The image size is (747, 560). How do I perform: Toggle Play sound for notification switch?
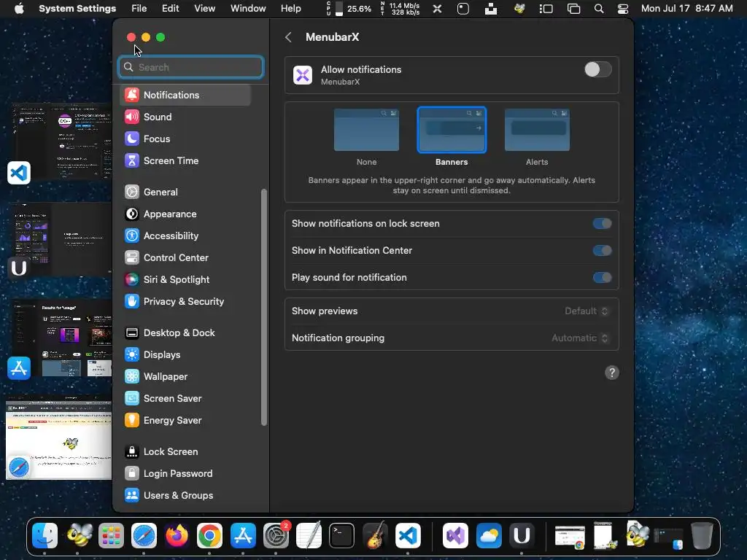click(602, 278)
